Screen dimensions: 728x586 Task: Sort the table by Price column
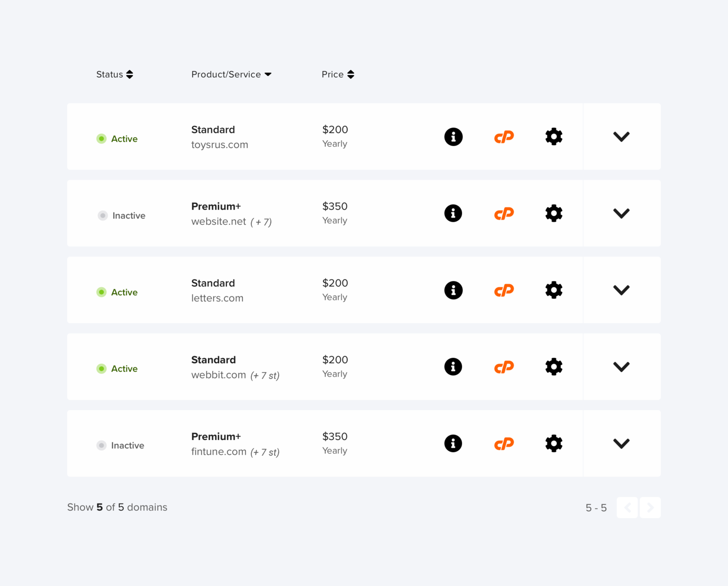[x=351, y=74]
